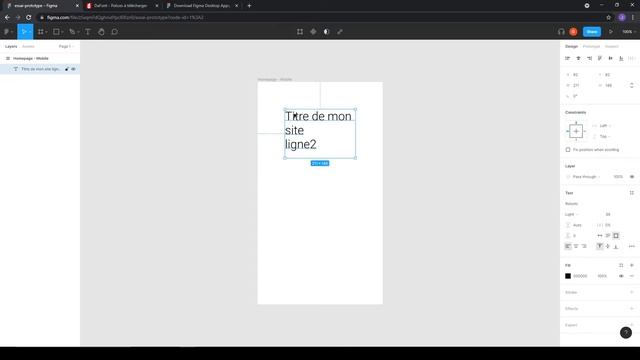The height and width of the screenshot is (360, 640).
Task: Select the Text tool
Action: (88, 31)
